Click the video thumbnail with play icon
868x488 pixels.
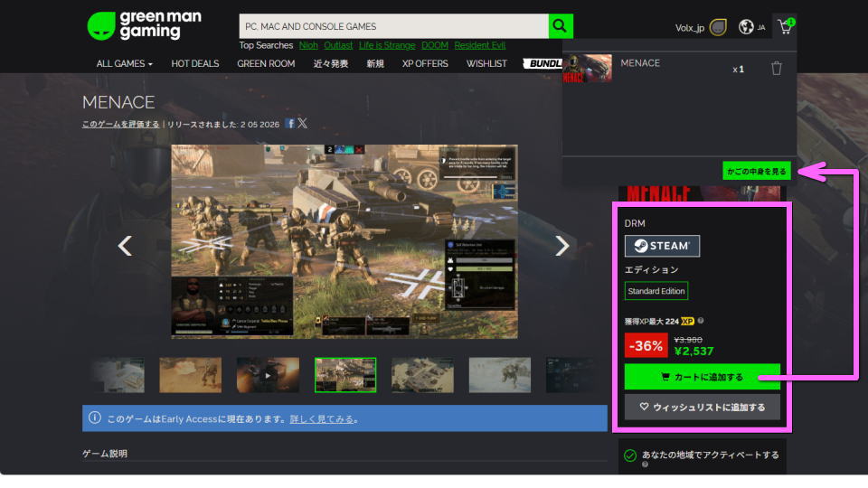click(x=268, y=375)
